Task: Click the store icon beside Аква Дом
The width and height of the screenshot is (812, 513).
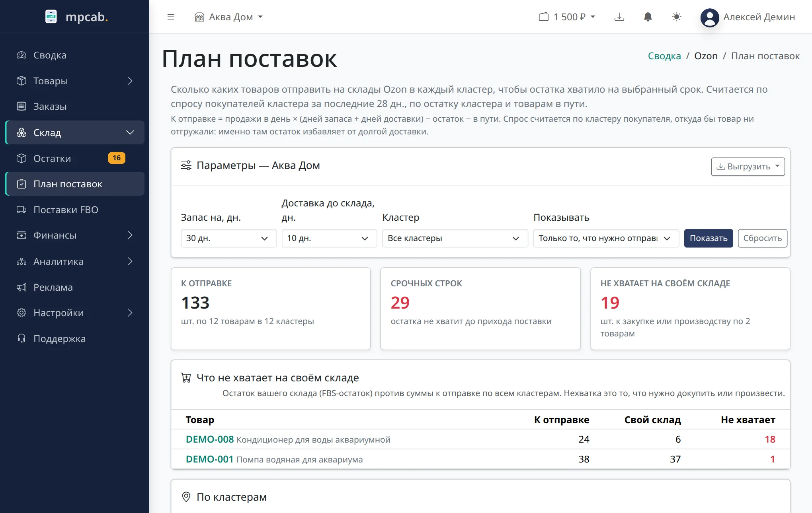Action: point(199,17)
